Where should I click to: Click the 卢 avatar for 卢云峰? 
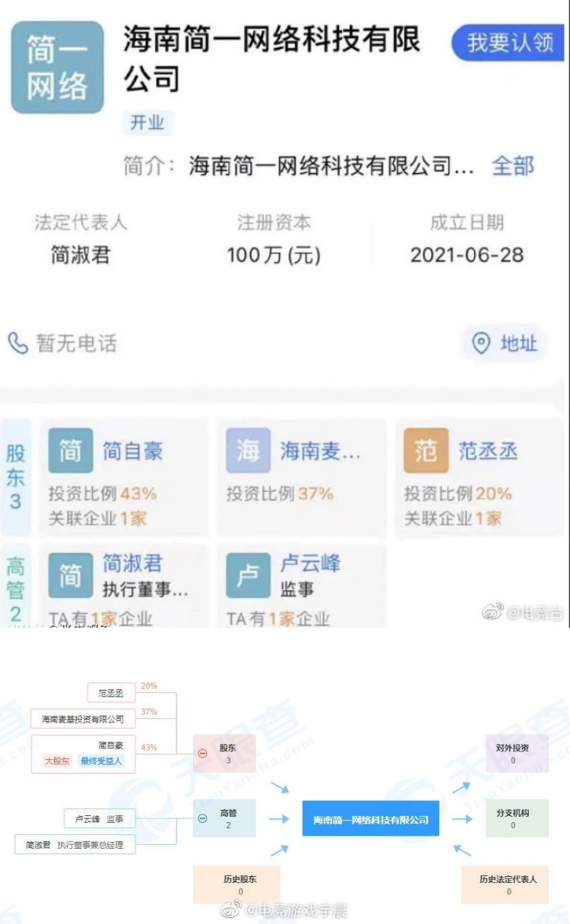click(x=249, y=575)
